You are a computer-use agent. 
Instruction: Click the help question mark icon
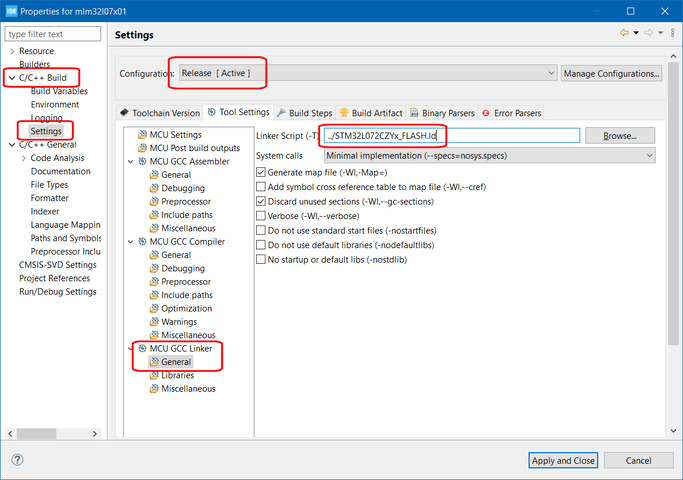coord(17,460)
